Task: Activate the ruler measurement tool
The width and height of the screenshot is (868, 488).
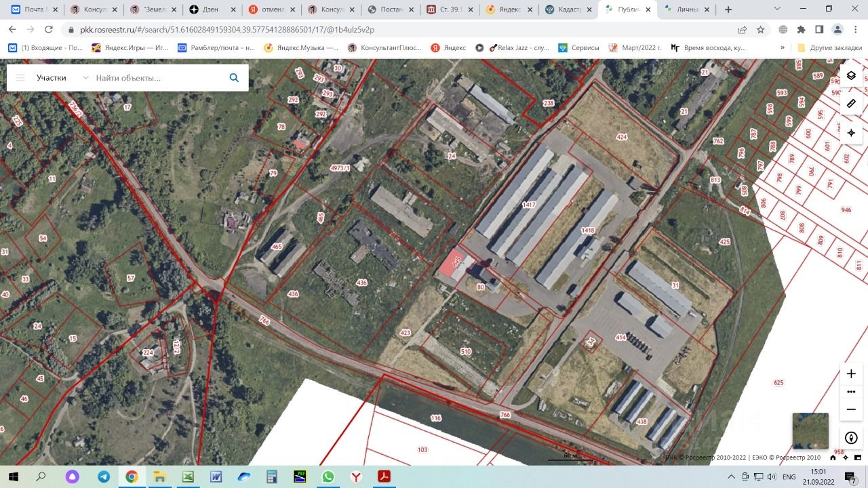Action: coord(851,104)
